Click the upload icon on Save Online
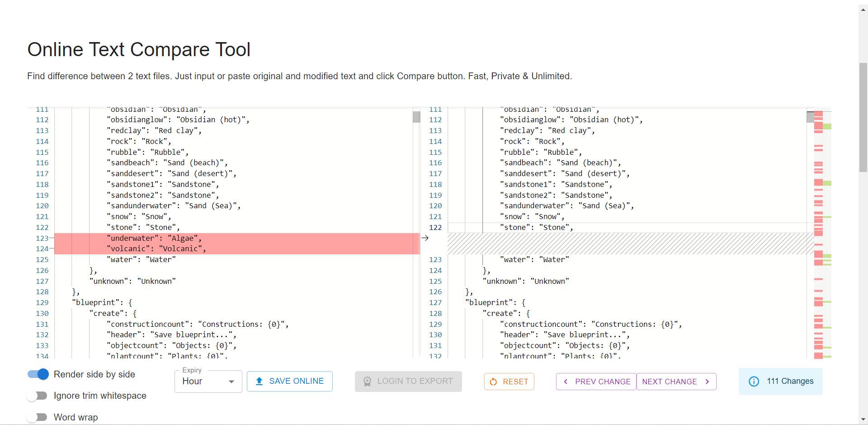The width and height of the screenshot is (868, 425). click(x=259, y=381)
